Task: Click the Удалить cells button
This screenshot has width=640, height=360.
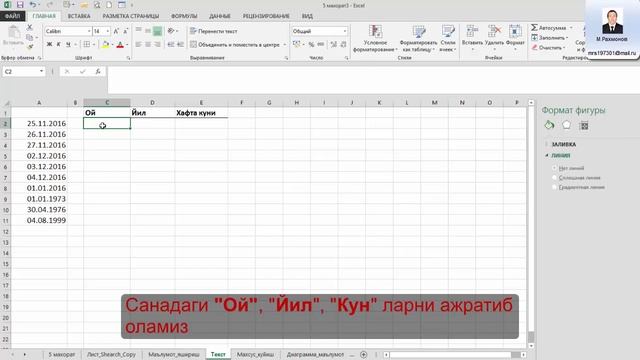Action: coord(494,38)
